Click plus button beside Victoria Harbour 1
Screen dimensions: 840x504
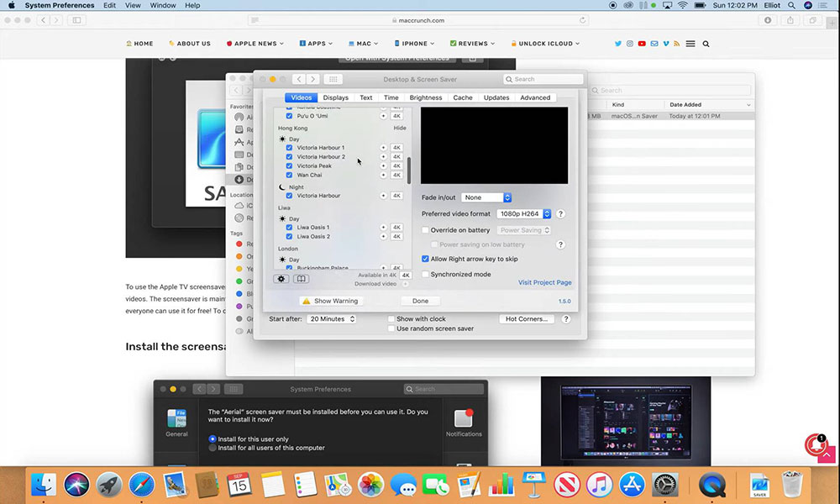click(383, 147)
